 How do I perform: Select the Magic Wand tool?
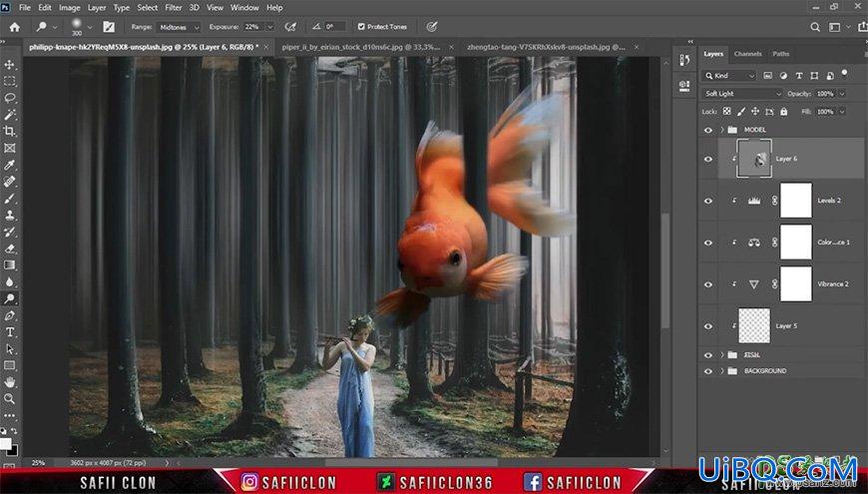[x=9, y=115]
